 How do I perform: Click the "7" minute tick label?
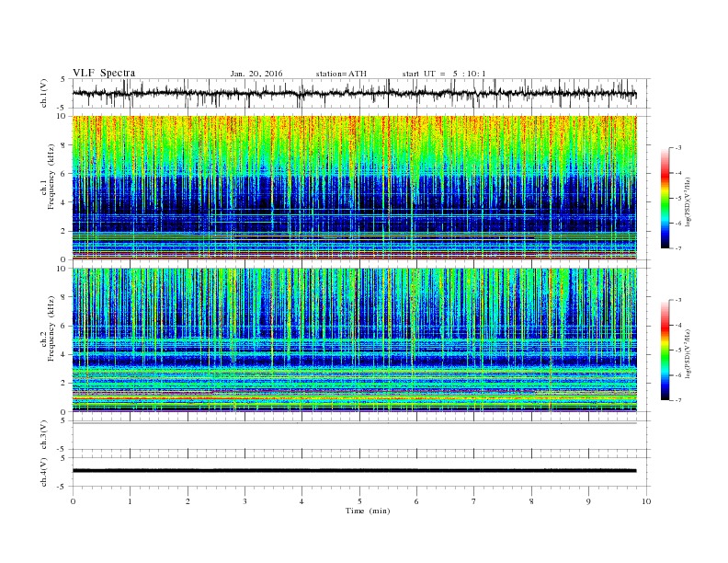[x=474, y=501]
